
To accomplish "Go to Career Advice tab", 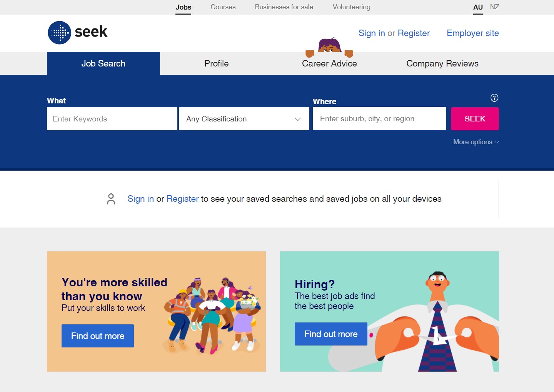I will [329, 63].
